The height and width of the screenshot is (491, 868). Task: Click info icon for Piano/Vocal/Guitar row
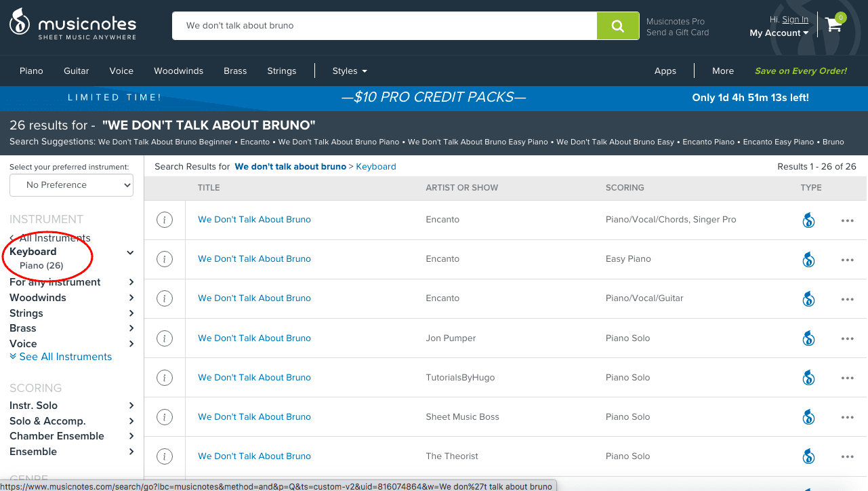(165, 298)
